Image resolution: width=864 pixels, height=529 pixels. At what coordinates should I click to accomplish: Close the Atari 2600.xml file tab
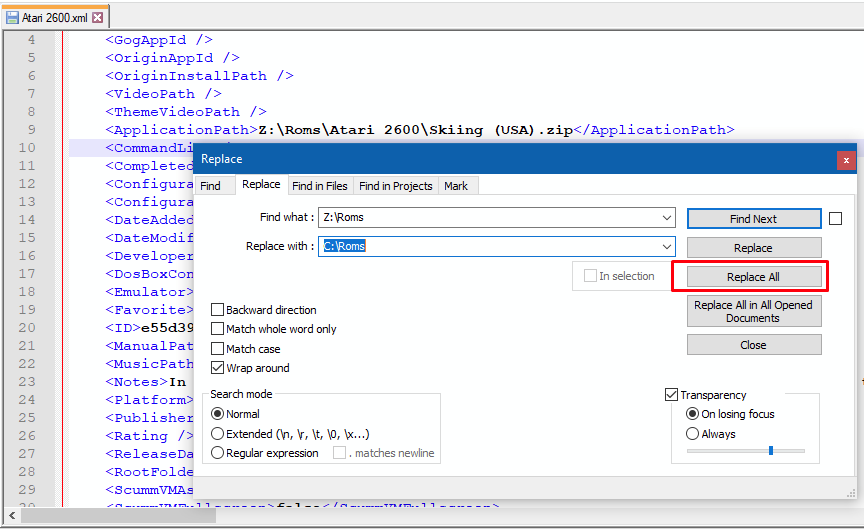tap(97, 17)
